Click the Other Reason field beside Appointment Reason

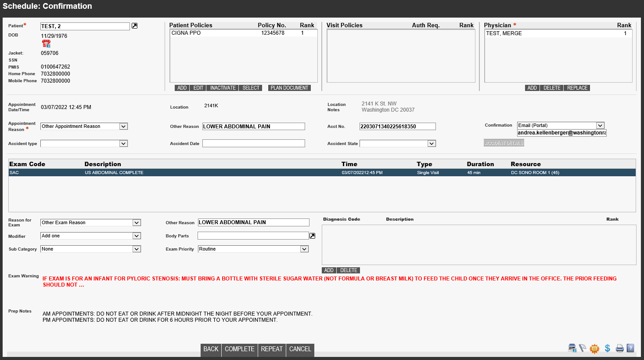253,127
